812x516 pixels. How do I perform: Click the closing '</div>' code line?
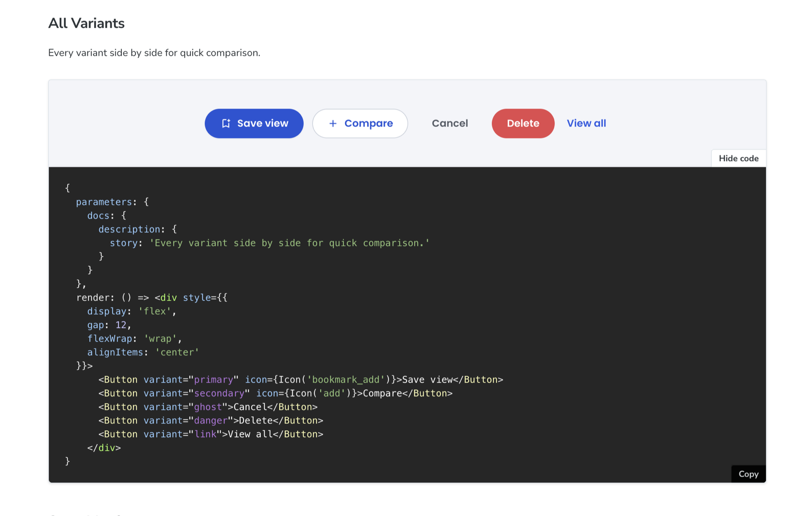[x=104, y=448]
